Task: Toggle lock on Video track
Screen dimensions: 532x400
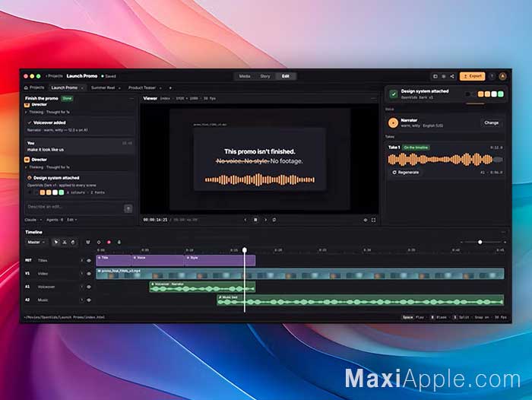Action: (x=81, y=274)
